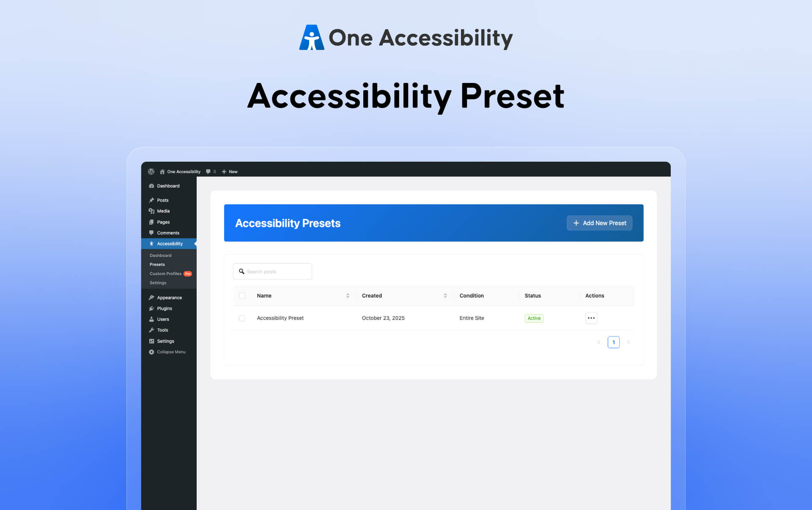Image resolution: width=812 pixels, height=510 pixels.
Task: Toggle the select-all checkbox in table header
Action: point(242,295)
